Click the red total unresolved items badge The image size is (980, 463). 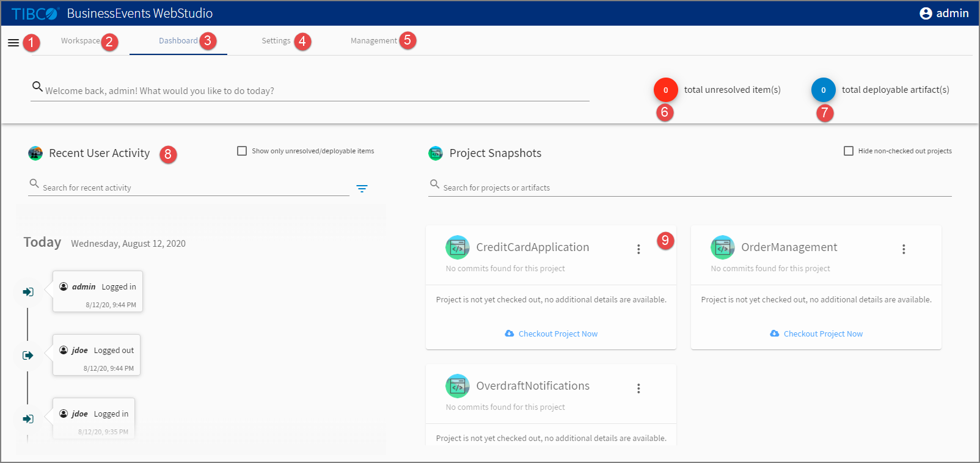665,90
